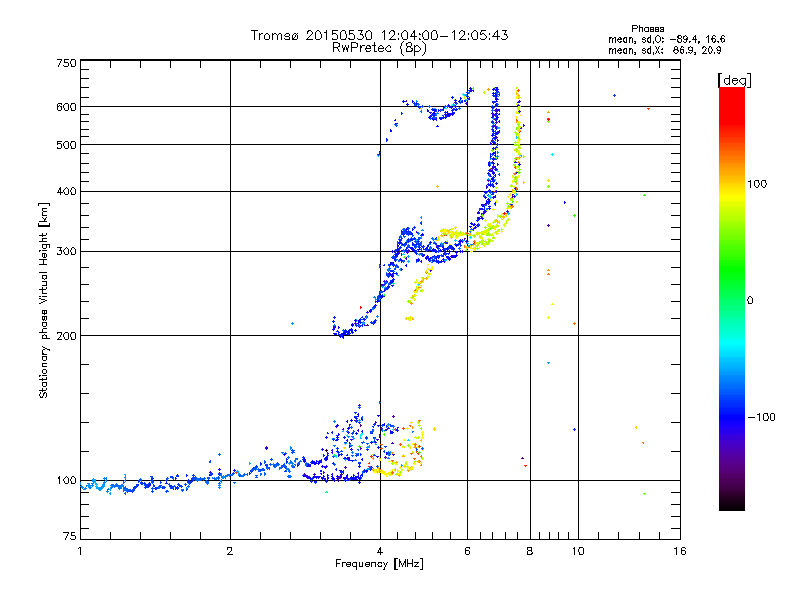Click the y-axis tick label "100" on the height axis
This screenshot has width=800, height=600.
pos(66,480)
